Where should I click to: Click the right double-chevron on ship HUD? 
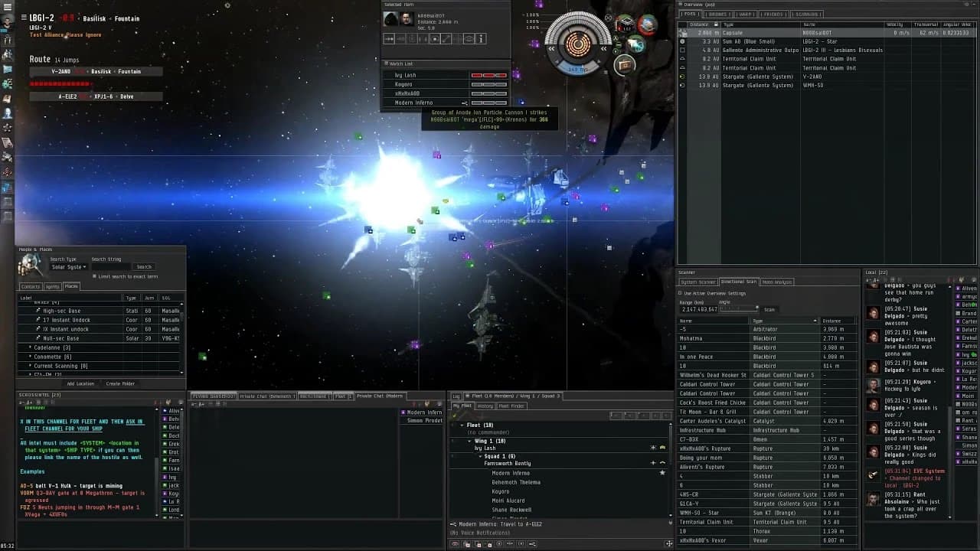tap(604, 49)
